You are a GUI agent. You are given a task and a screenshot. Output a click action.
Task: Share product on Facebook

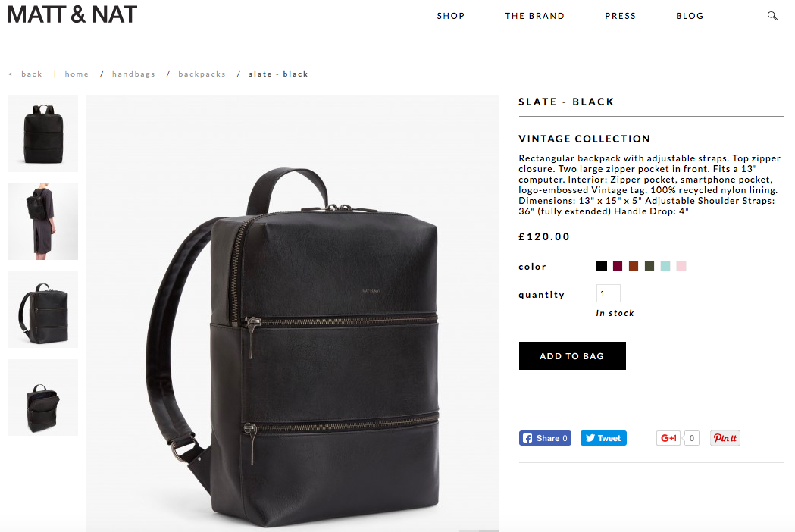coord(545,438)
